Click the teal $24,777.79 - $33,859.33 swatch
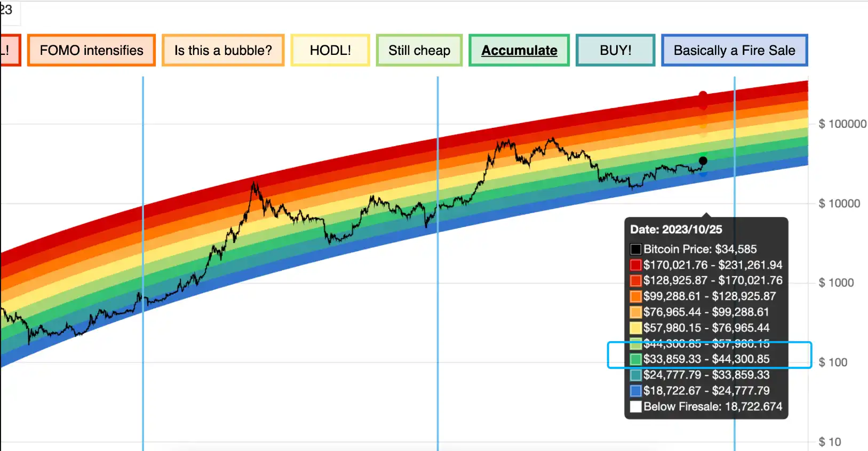The image size is (868, 451). [x=635, y=375]
